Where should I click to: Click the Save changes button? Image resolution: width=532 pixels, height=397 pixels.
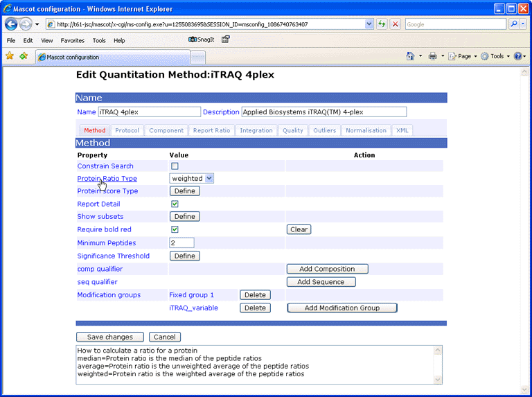[x=109, y=337]
